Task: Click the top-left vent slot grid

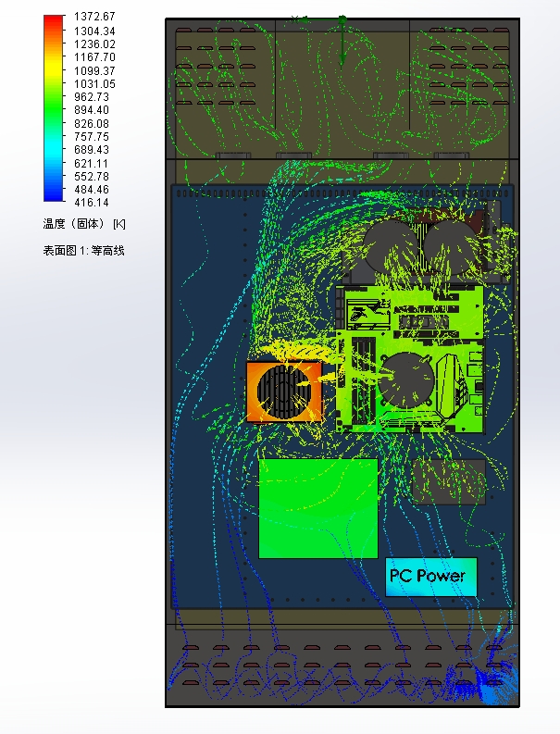Action: [x=216, y=66]
